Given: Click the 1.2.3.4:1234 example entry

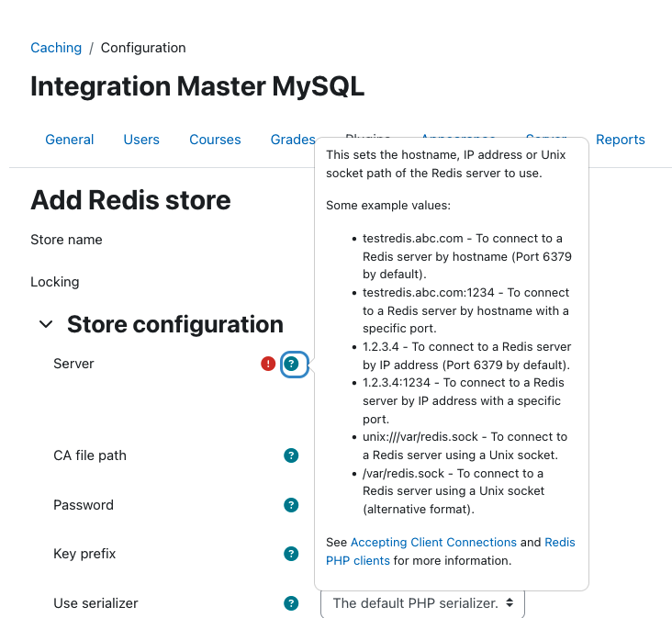Looking at the screenshot, I should (x=464, y=400).
